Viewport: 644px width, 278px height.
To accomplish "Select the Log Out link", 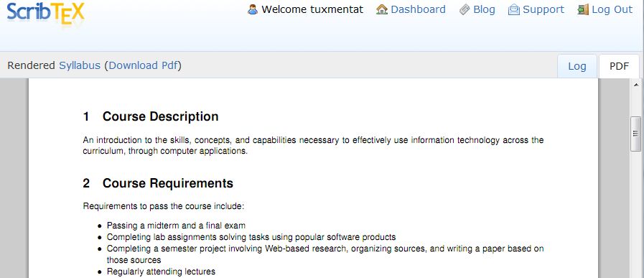I will pos(612,9).
